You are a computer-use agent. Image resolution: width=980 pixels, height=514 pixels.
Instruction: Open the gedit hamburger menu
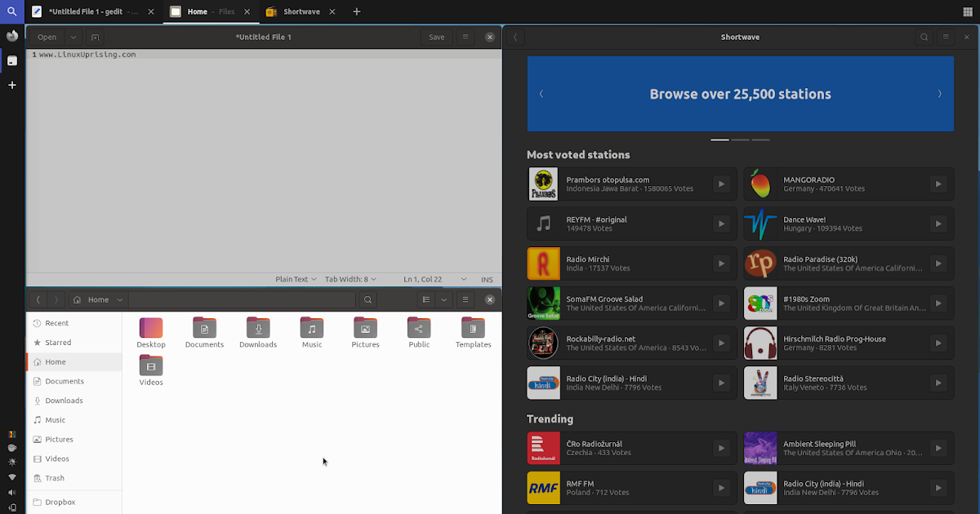pyautogui.click(x=465, y=37)
